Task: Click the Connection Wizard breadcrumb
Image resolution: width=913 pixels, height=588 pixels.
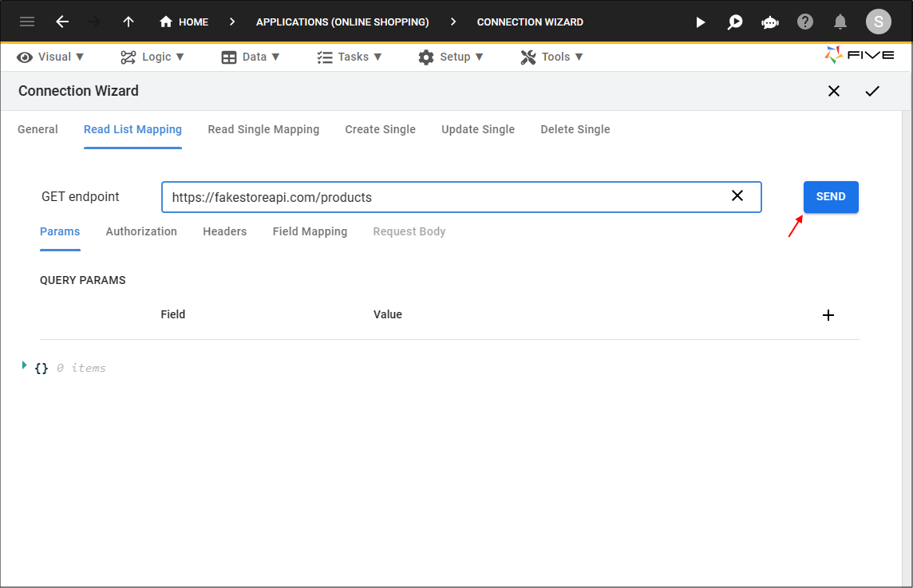Action: click(530, 22)
